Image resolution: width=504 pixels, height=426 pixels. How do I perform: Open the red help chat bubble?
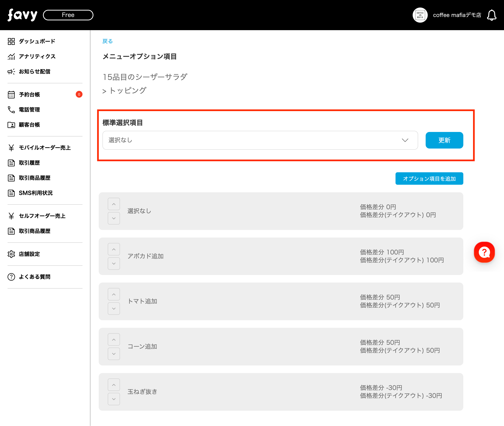[x=484, y=252]
